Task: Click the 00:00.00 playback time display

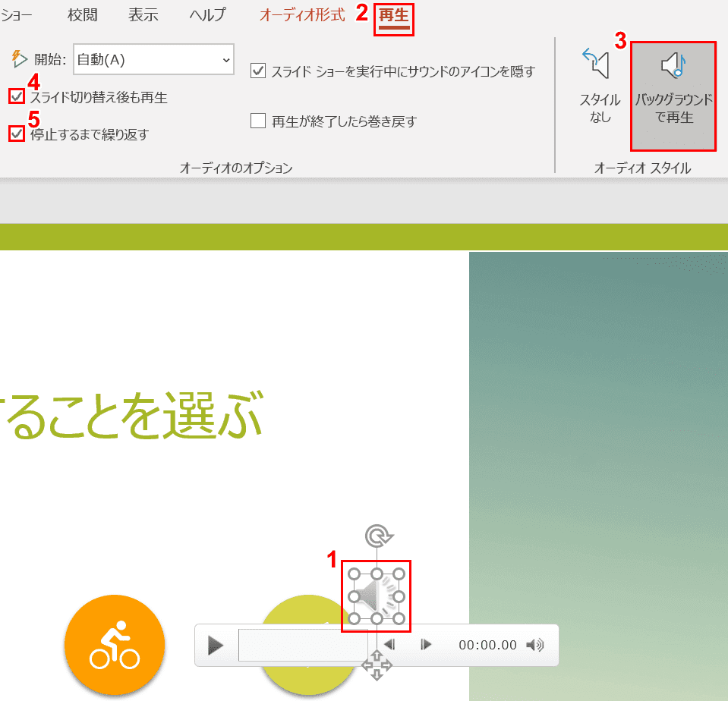Action: (x=487, y=645)
